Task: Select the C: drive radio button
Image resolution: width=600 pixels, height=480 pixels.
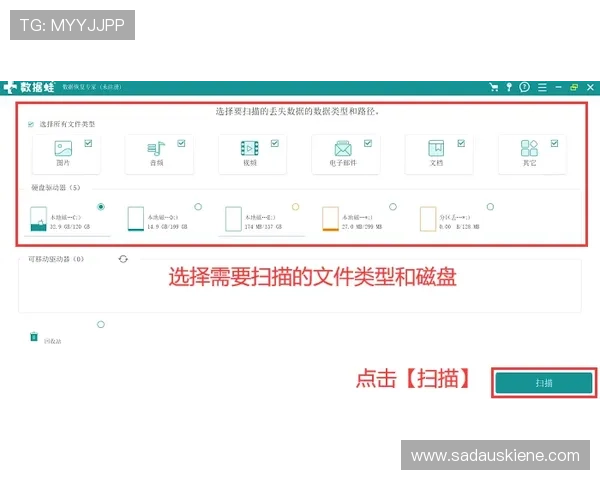Action: tap(101, 207)
